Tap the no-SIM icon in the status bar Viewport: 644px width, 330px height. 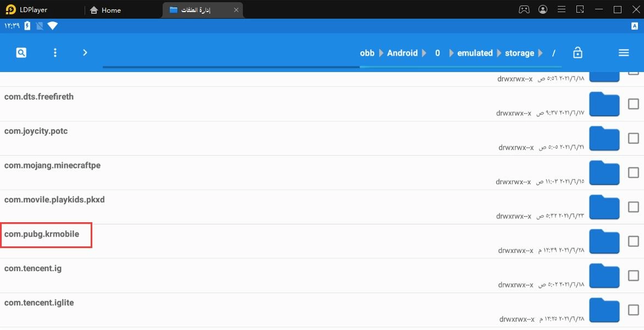tap(40, 26)
